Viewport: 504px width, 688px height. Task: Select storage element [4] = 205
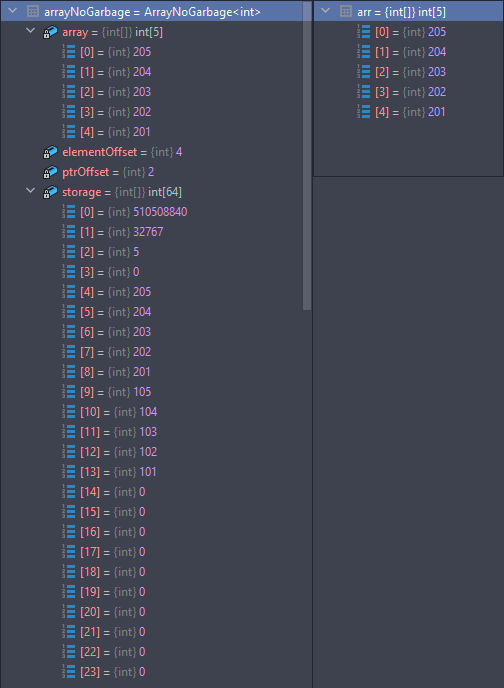[x=152, y=292]
